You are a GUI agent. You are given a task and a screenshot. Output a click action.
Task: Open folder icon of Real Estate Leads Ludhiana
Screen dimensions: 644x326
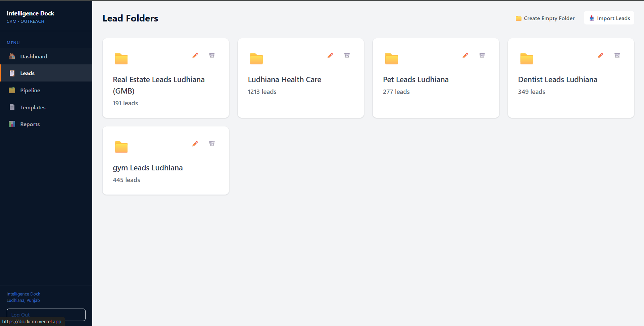[x=121, y=59]
